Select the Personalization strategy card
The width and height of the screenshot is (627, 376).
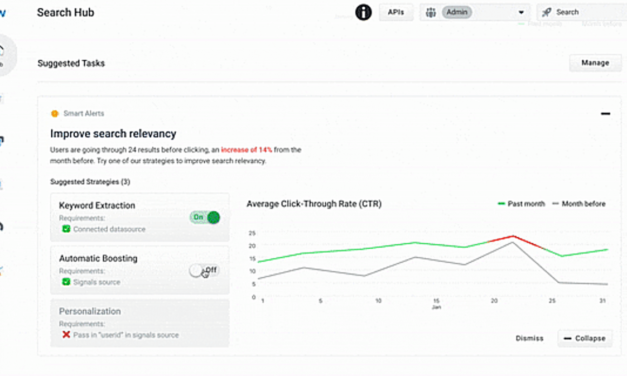tap(140, 323)
